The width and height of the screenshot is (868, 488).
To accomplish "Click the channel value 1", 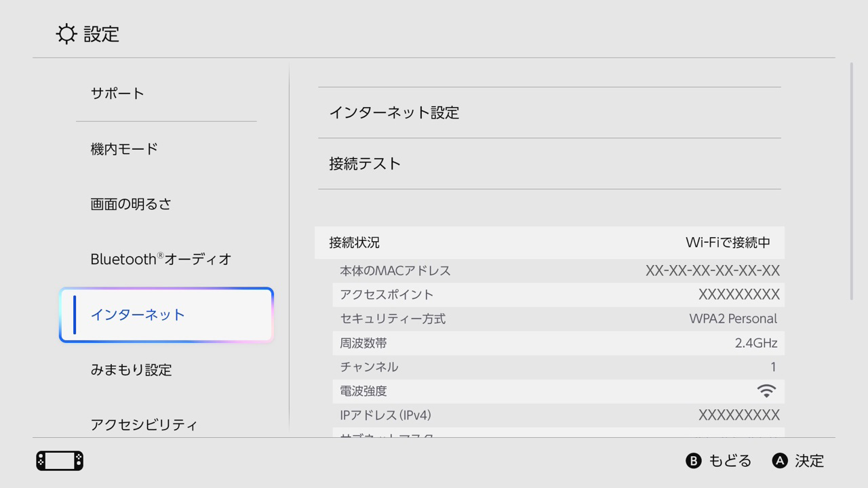I will (773, 367).
